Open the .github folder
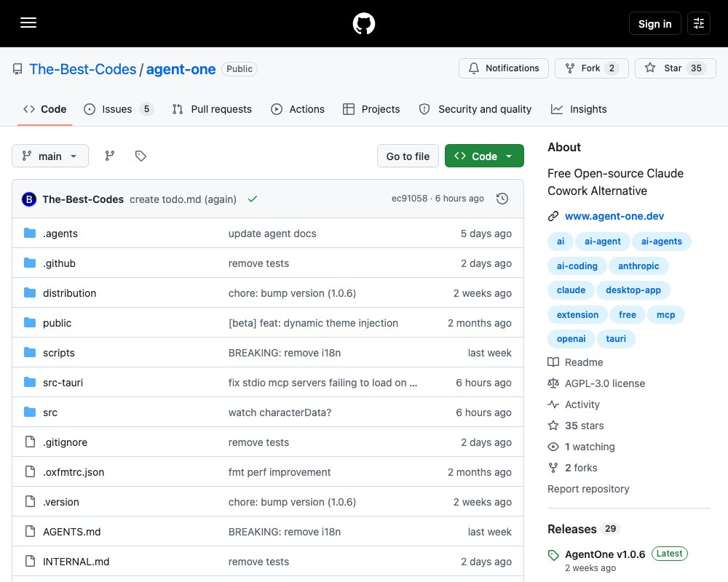The image size is (728, 582). 60,263
